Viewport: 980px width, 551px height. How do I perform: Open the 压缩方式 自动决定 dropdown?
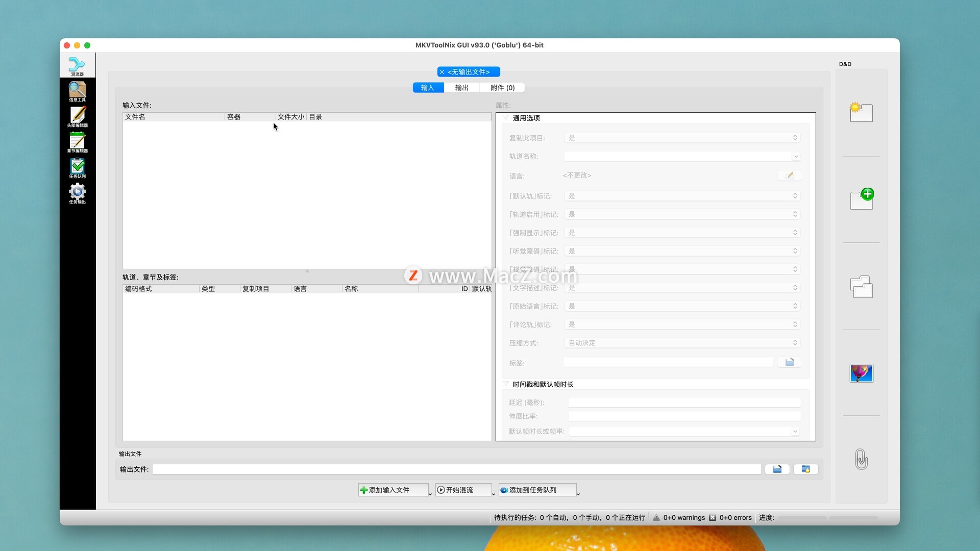point(682,343)
